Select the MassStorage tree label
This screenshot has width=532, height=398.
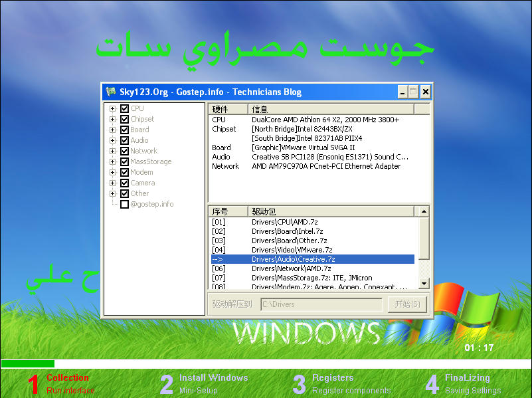pos(151,161)
